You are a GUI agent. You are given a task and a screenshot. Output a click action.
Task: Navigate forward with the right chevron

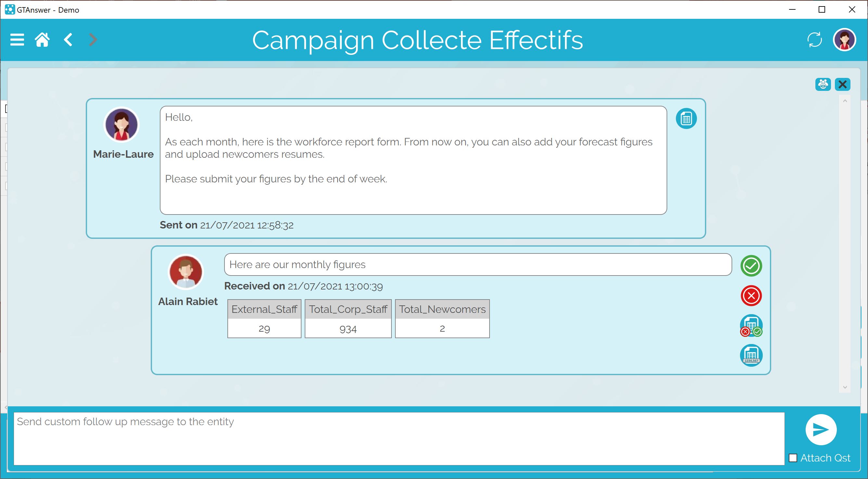pyautogui.click(x=93, y=40)
